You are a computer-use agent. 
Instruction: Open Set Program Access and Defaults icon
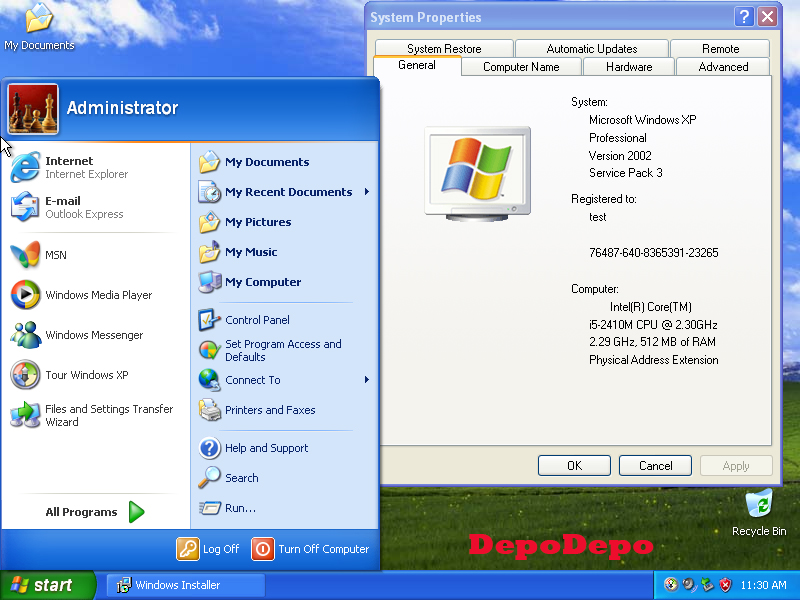209,350
